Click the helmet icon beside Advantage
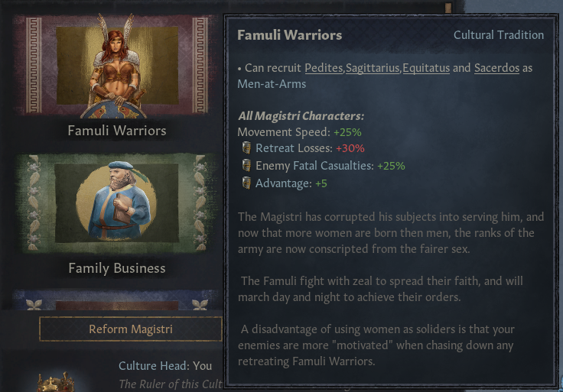Image resolution: width=563 pixels, height=392 pixels. tap(246, 183)
